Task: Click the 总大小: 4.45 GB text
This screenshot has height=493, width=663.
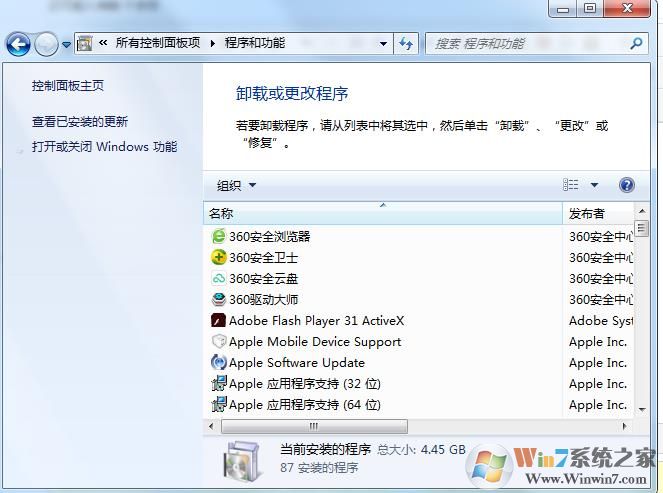Action: [x=422, y=449]
